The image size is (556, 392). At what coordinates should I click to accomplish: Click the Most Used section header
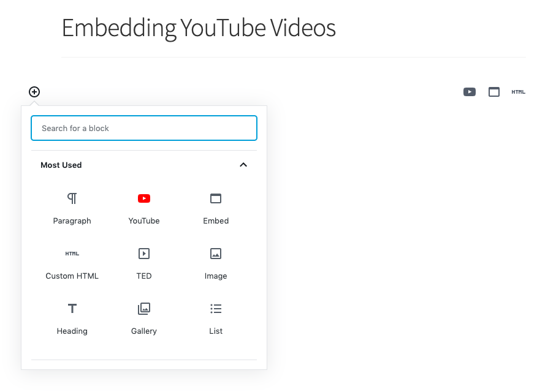point(61,165)
